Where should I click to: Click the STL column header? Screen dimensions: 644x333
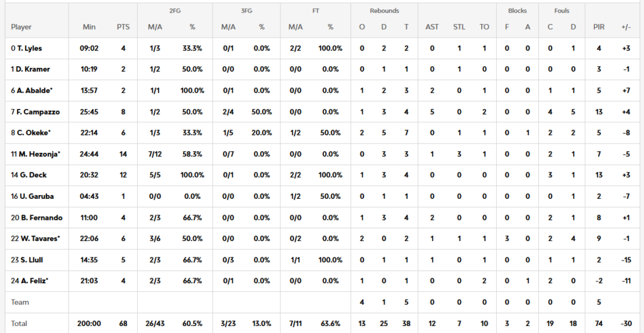point(459,27)
